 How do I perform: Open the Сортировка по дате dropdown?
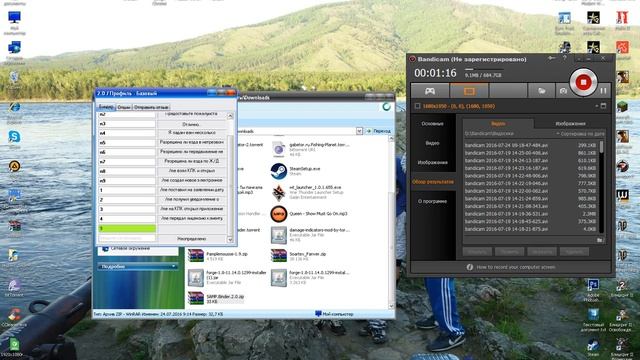click(580, 134)
